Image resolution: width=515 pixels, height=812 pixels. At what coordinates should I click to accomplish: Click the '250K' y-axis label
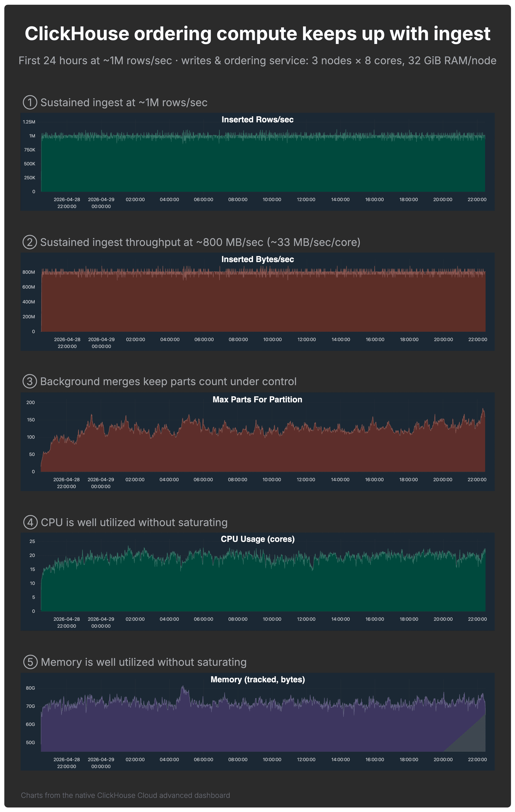pos(29,178)
